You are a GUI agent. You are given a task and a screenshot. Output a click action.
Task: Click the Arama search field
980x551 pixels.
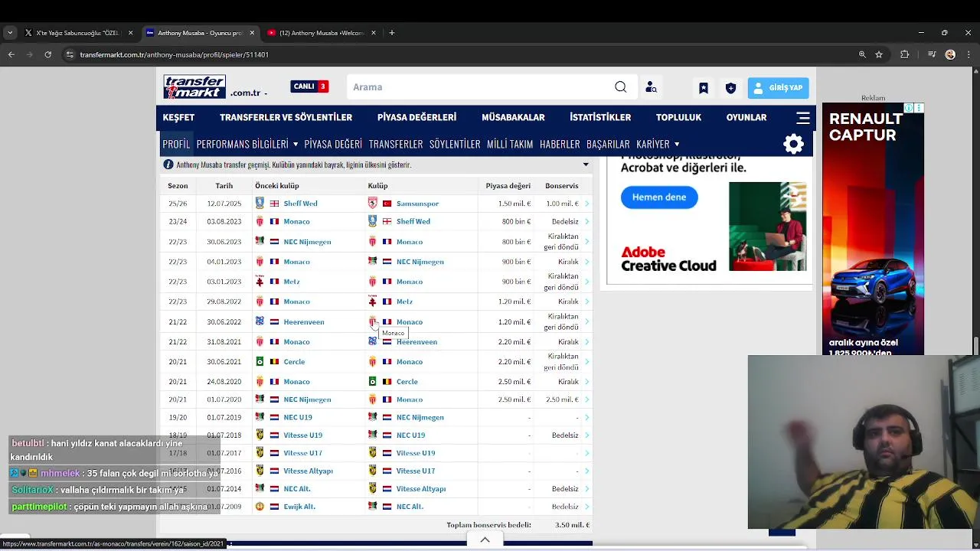tap(480, 87)
